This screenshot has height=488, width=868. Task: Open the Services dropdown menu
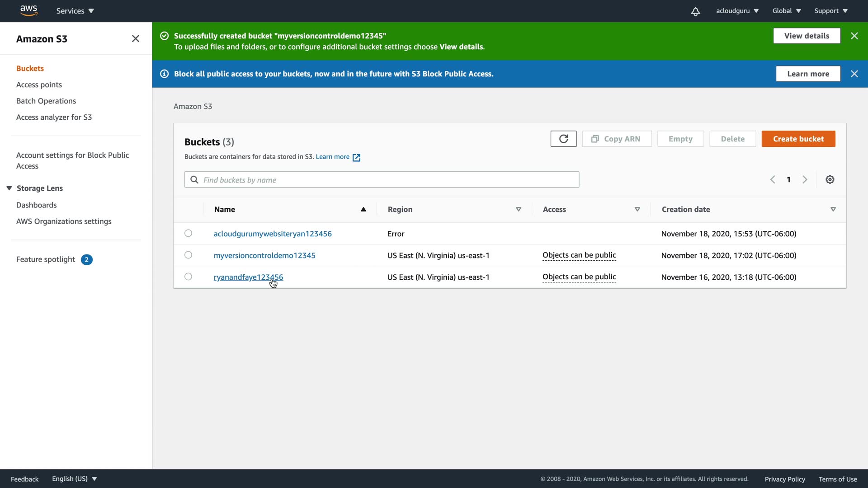(75, 11)
